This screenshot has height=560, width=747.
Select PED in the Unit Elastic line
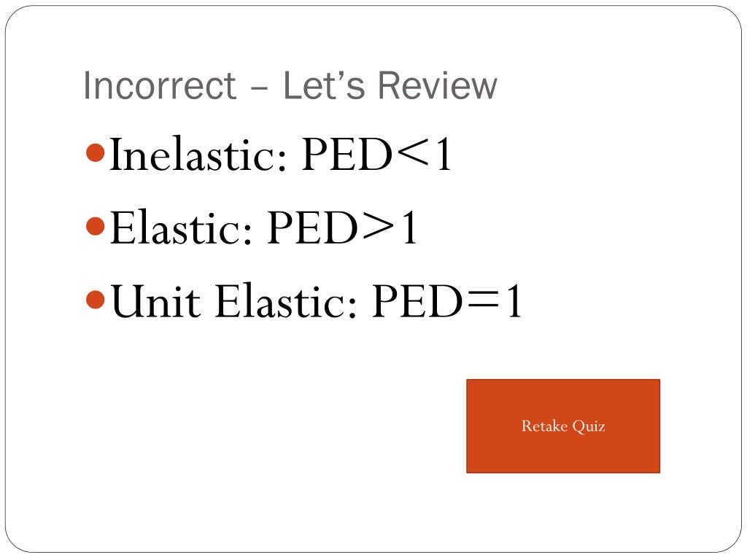417,301
